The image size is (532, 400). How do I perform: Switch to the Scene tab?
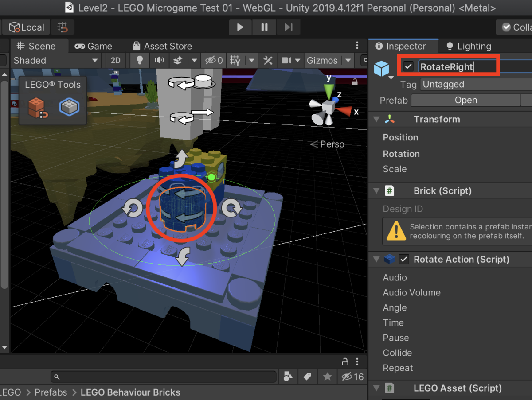36,46
